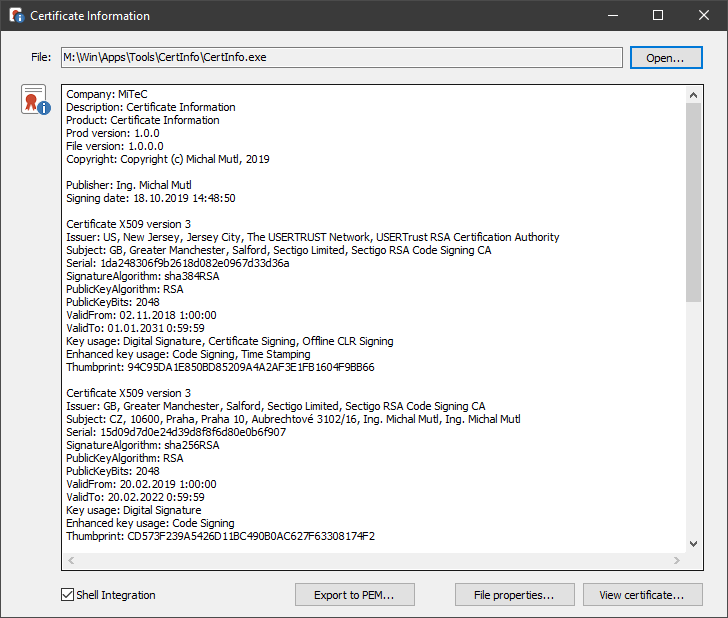
Task: Click Export to PEM... button
Action: tap(354, 595)
